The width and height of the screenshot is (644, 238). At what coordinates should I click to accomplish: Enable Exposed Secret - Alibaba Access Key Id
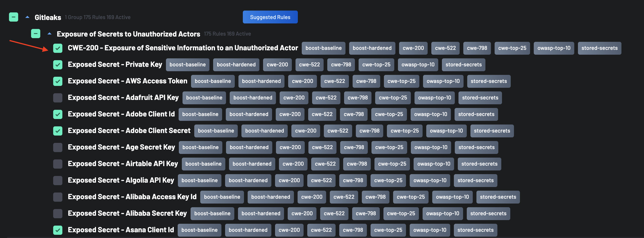[58, 197]
